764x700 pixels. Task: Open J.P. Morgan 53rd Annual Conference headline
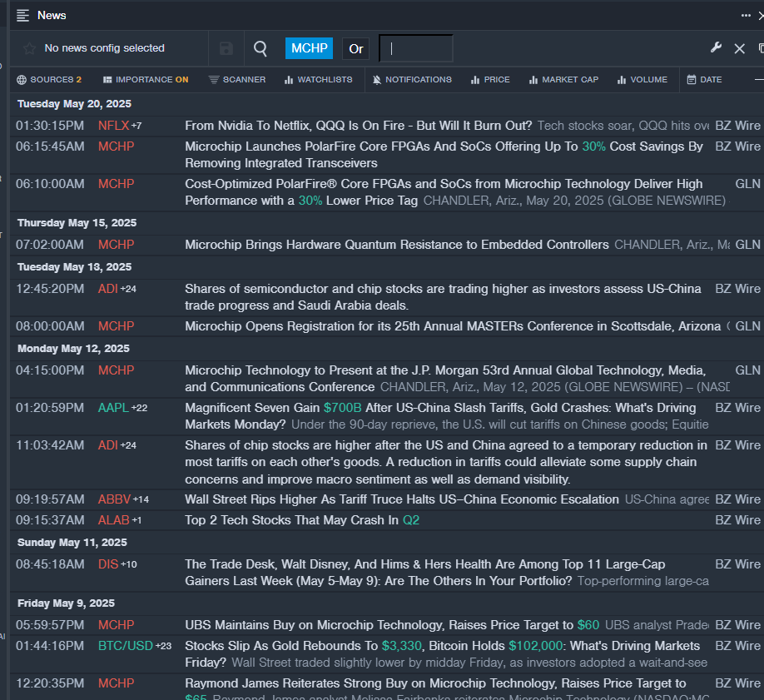coord(445,378)
